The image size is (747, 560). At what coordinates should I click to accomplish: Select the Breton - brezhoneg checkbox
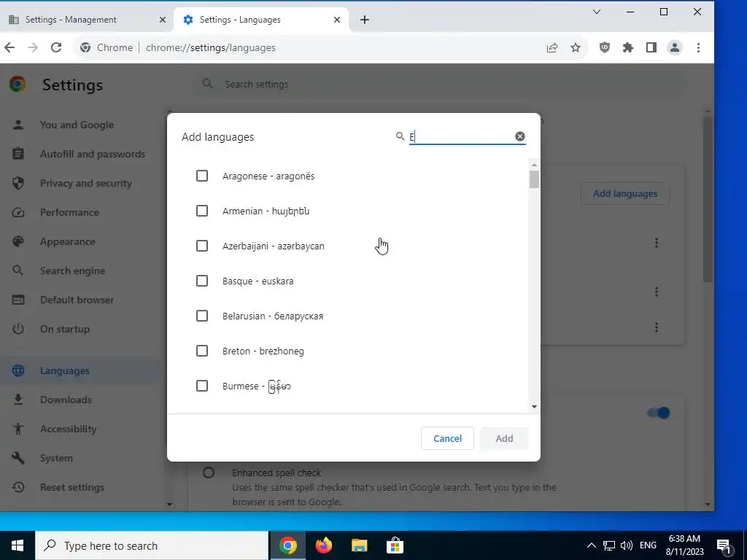point(202,351)
